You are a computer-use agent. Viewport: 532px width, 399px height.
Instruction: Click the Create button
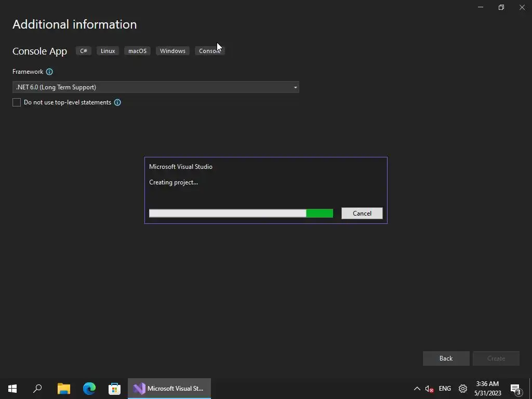coord(496,358)
